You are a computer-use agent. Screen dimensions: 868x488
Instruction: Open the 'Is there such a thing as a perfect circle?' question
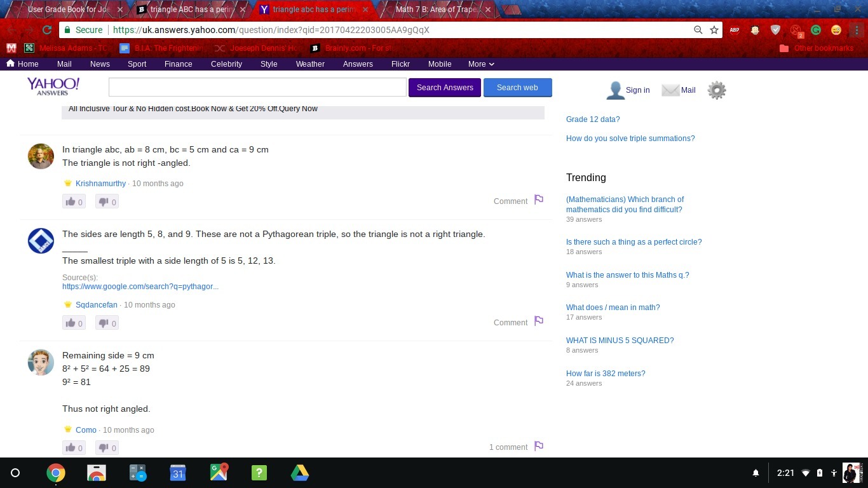[x=634, y=242]
